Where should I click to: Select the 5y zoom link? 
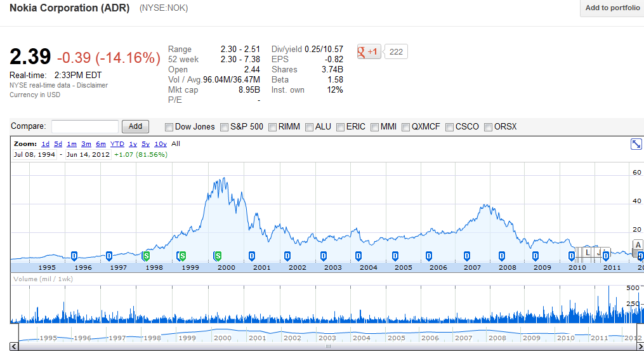tap(146, 144)
